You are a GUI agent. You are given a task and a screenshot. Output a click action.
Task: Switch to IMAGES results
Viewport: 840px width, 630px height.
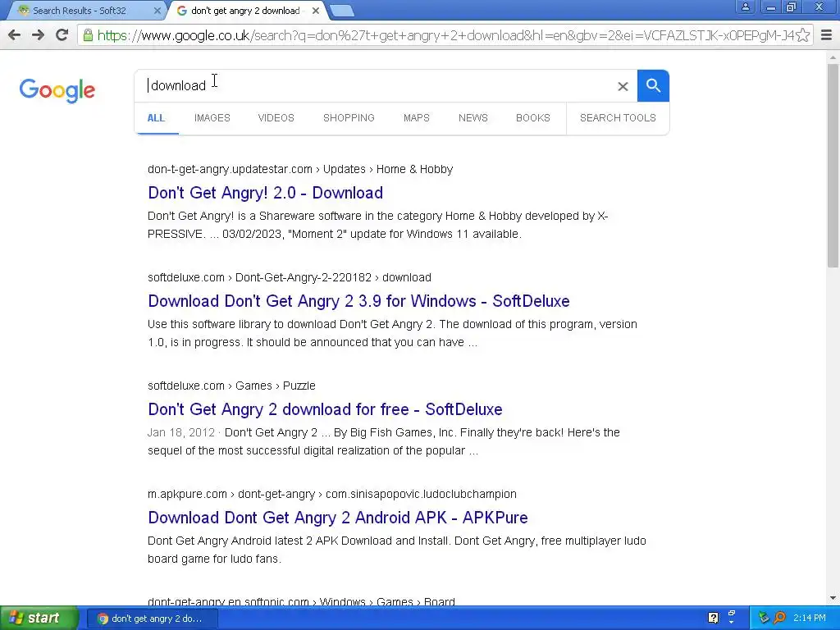pos(212,118)
